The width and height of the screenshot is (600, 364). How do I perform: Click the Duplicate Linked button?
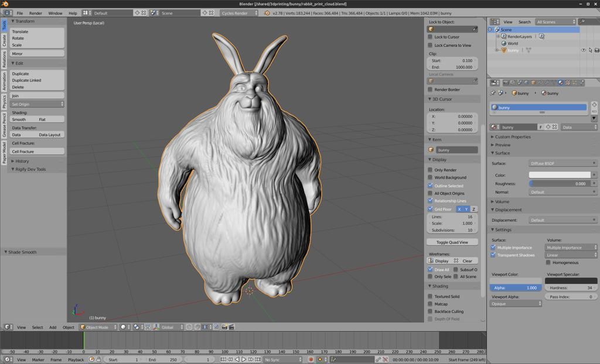[x=37, y=80]
